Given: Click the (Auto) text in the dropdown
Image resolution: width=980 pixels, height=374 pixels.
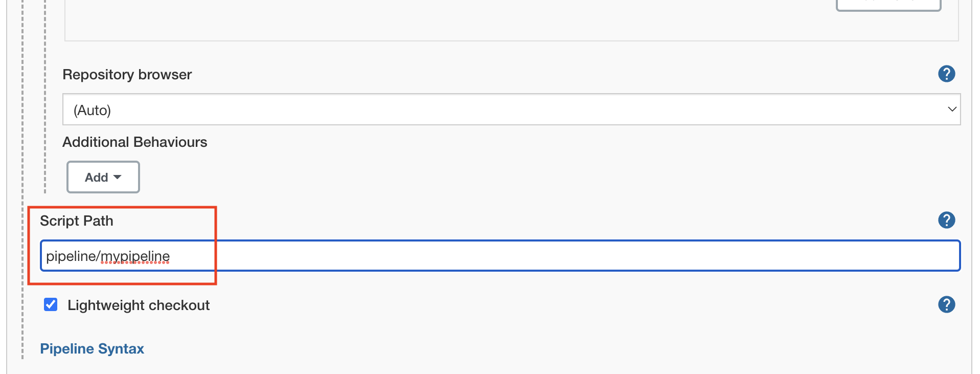Looking at the screenshot, I should (x=92, y=111).
